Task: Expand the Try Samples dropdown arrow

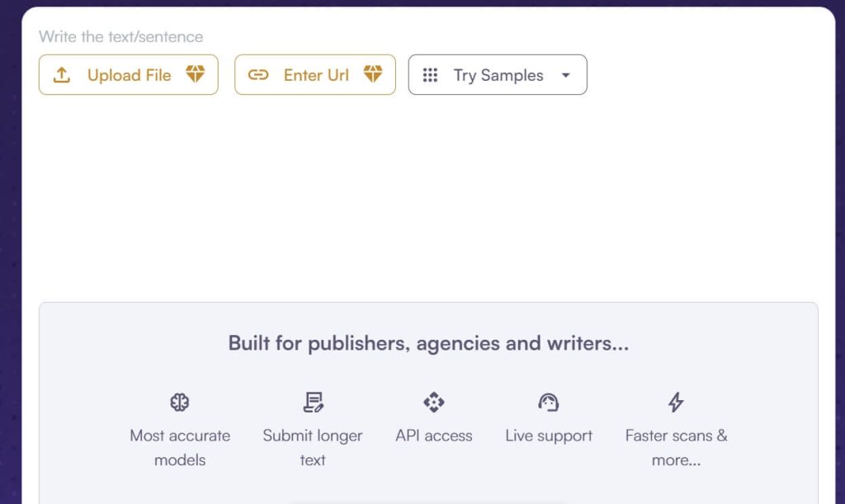Action: pos(565,74)
